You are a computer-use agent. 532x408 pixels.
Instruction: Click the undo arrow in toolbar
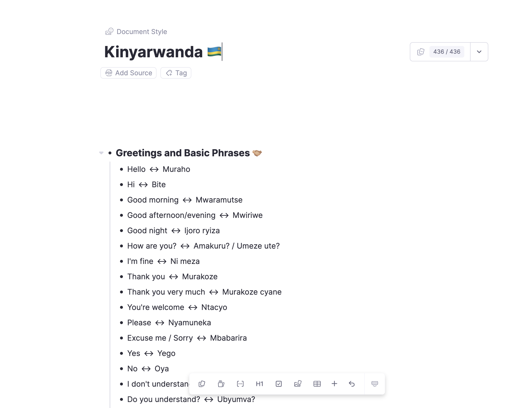click(352, 384)
